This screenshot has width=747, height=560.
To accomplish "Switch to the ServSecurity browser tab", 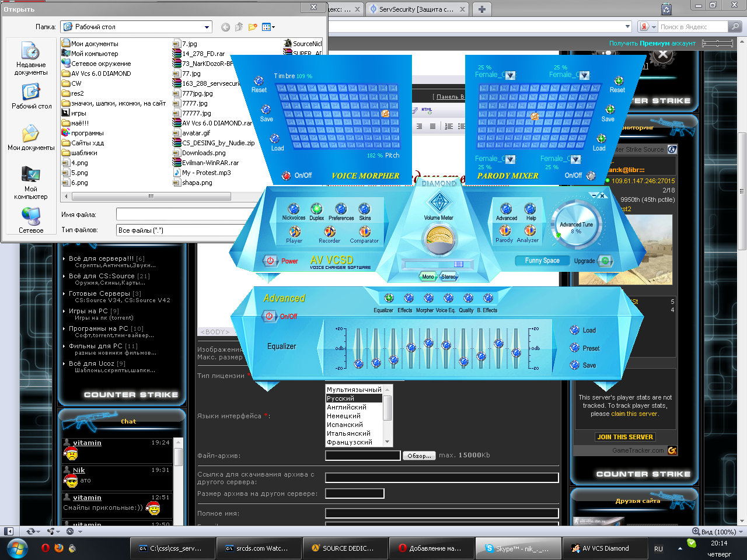I will pos(416,9).
